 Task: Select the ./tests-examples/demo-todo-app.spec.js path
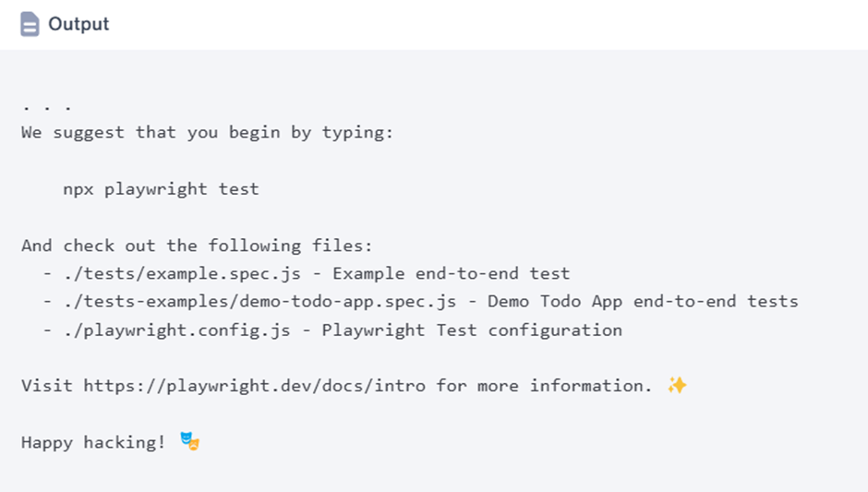click(x=259, y=301)
